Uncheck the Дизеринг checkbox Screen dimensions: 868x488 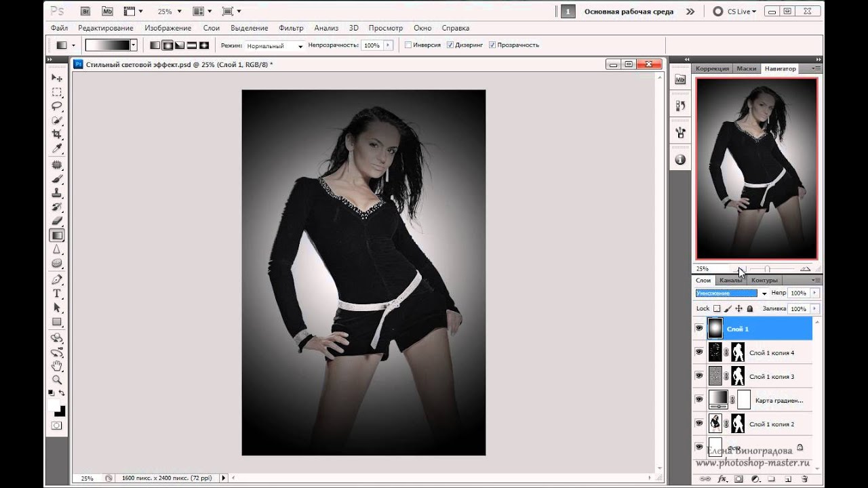[450, 45]
